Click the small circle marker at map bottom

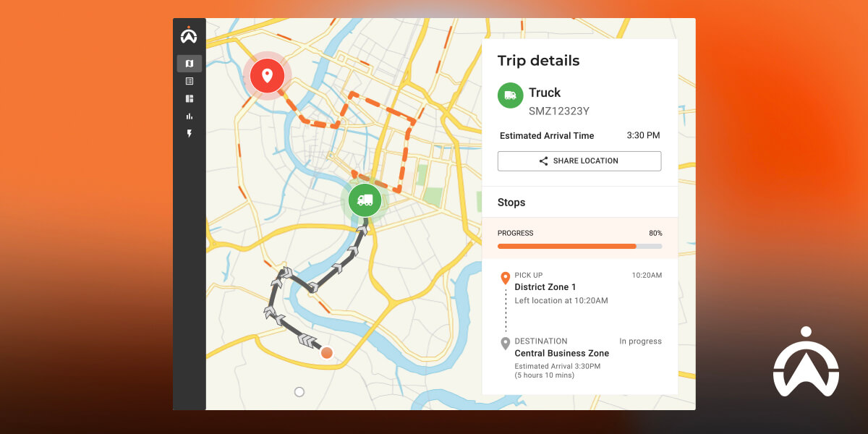click(x=299, y=391)
